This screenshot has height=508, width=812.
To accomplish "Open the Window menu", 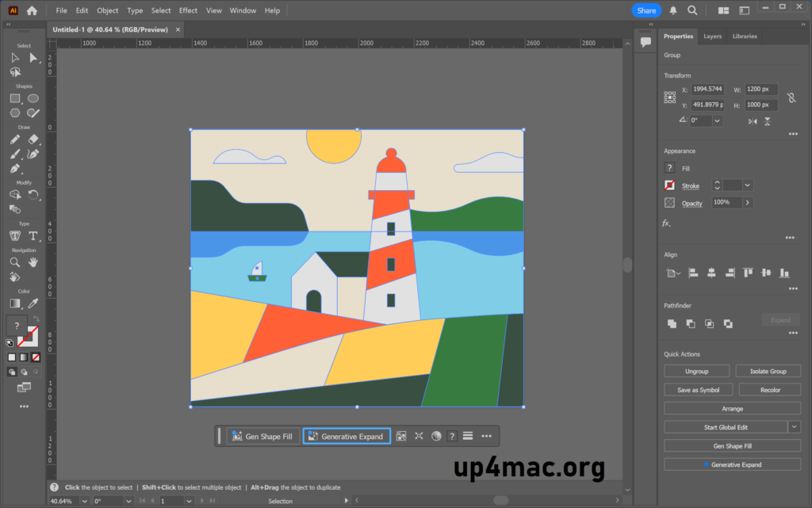I will (x=243, y=10).
